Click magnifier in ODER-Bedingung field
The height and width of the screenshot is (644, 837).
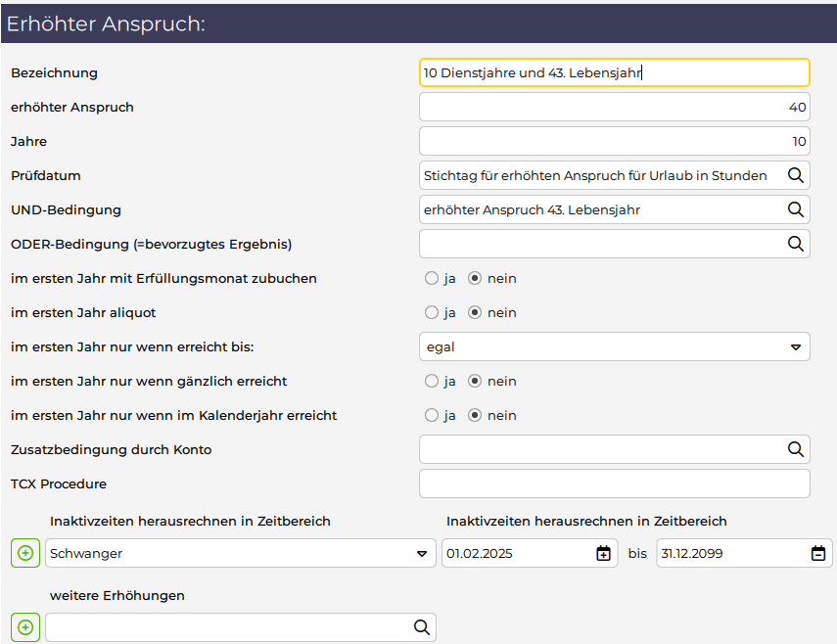point(796,244)
